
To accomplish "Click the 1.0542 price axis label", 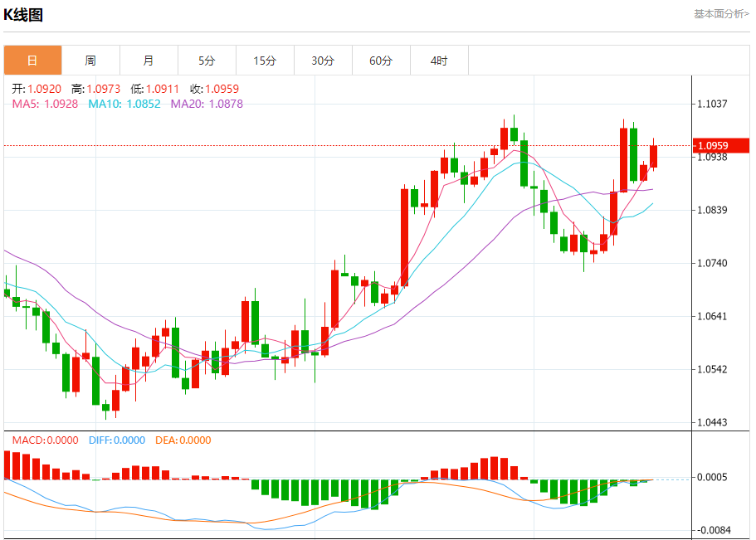I will point(713,369).
